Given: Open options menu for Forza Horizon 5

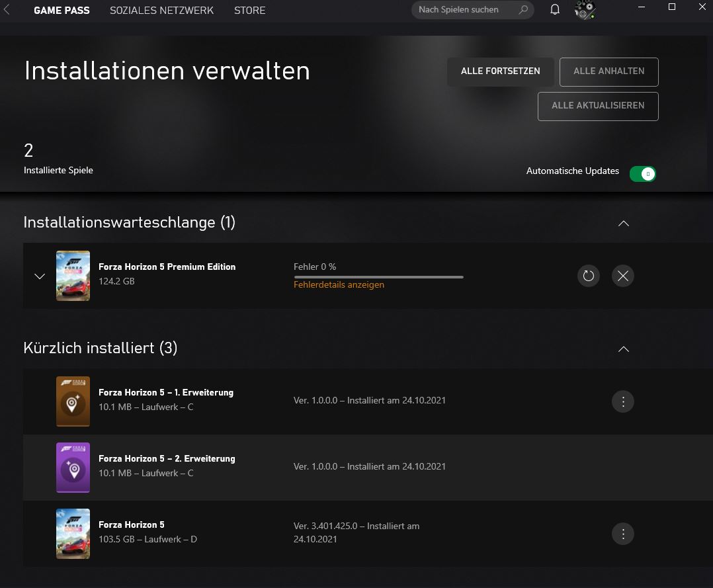Looking at the screenshot, I should tap(622, 534).
